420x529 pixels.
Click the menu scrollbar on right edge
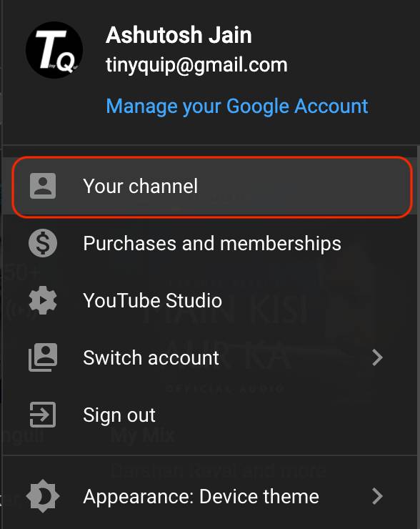point(419,336)
